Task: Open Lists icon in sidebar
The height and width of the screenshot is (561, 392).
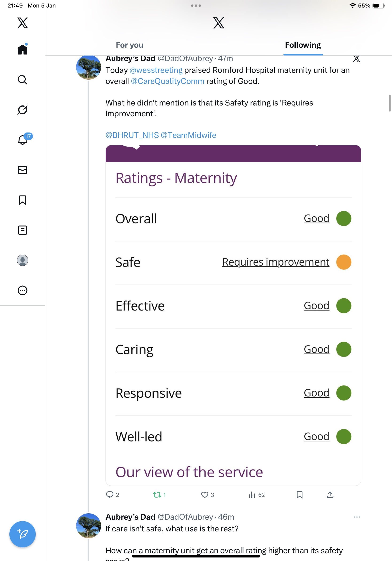Action: (23, 230)
